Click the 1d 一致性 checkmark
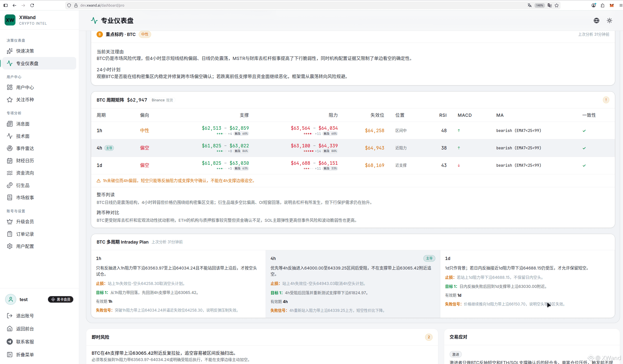The image size is (623, 364). click(584, 165)
